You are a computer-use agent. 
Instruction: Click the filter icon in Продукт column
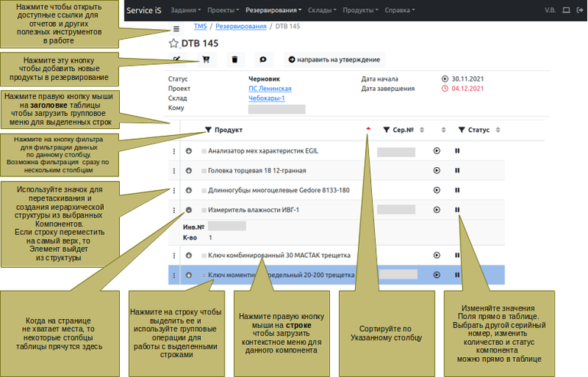(x=208, y=130)
